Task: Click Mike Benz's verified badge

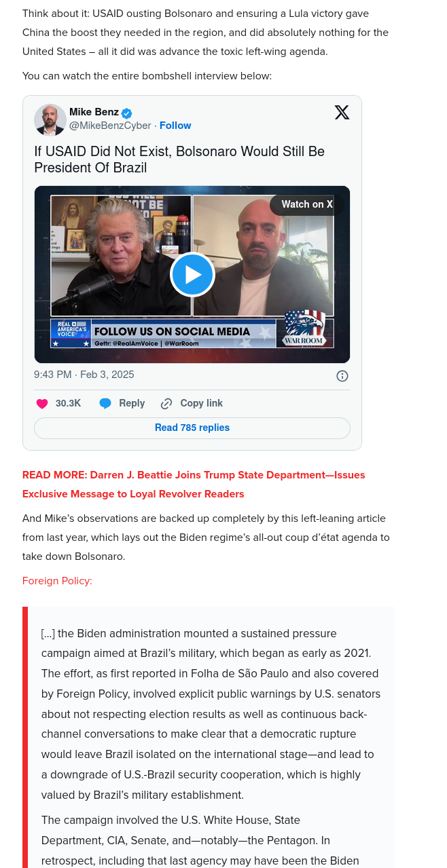Action: click(x=127, y=113)
